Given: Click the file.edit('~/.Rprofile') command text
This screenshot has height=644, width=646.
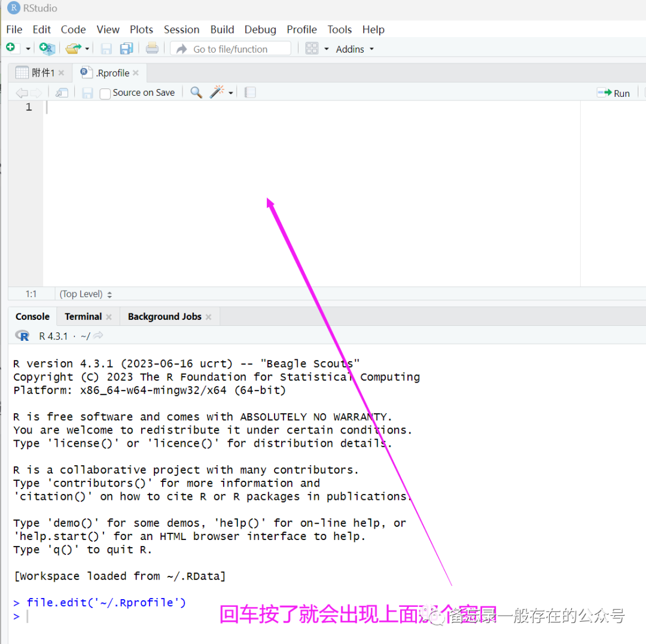Looking at the screenshot, I should [x=106, y=602].
